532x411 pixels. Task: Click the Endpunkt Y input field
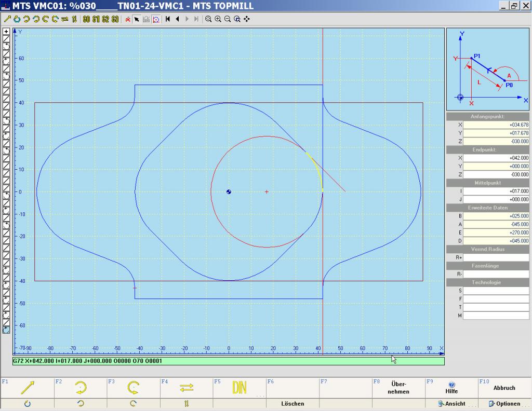[496, 166]
